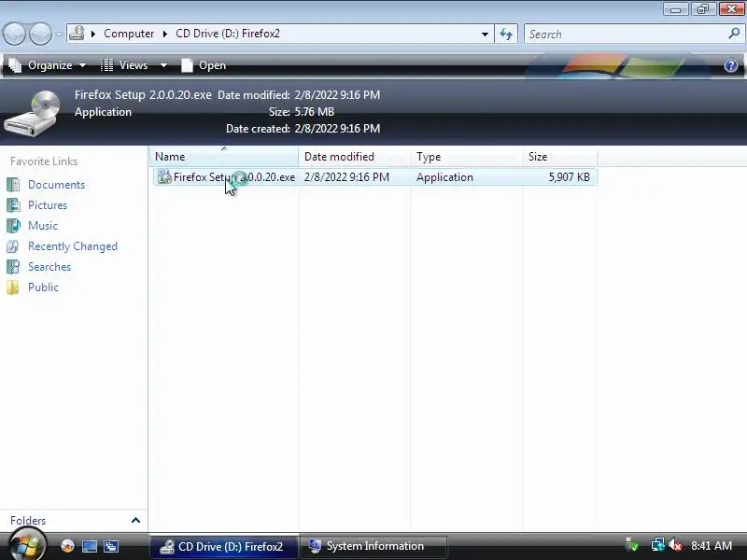
Task: Click the network tray icon
Action: pos(658,544)
